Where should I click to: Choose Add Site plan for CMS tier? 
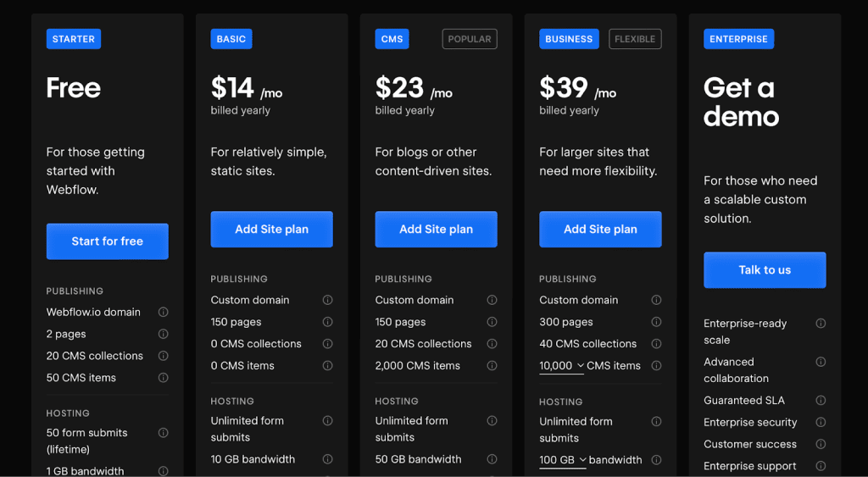[x=437, y=230]
